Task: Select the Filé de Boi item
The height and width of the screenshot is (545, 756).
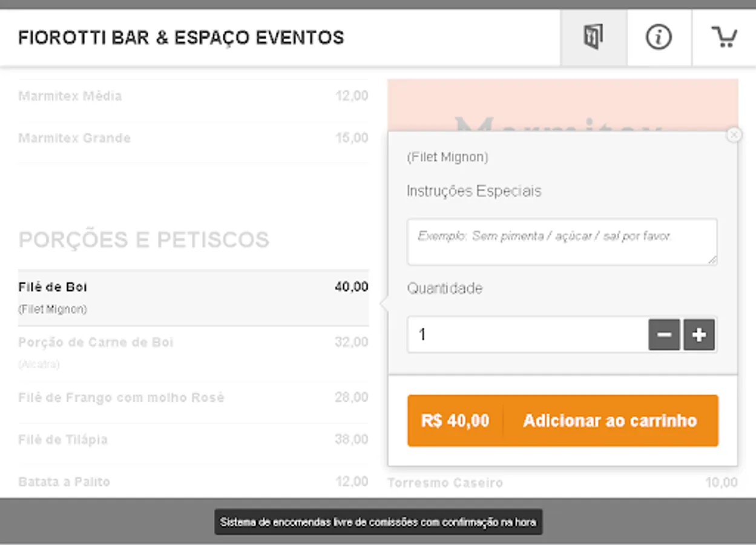Action: (193, 298)
